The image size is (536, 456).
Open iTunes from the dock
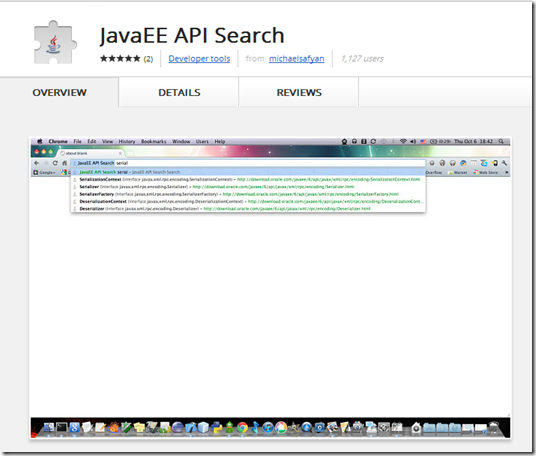click(268, 427)
